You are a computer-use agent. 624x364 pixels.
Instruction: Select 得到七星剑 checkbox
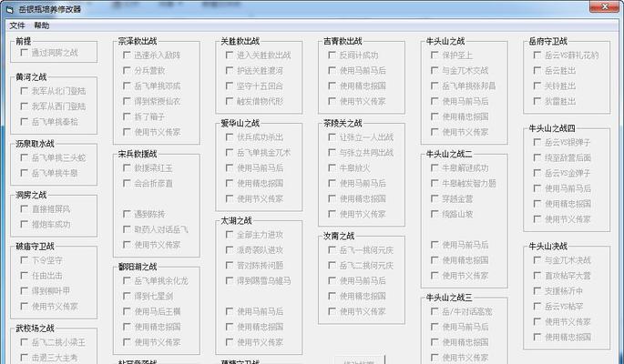pos(127,296)
